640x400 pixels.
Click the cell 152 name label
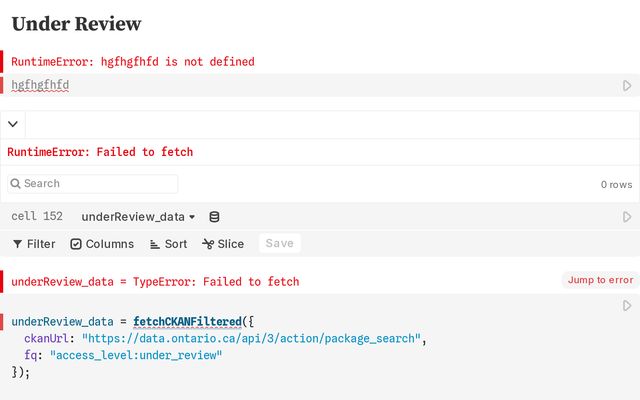point(37,217)
